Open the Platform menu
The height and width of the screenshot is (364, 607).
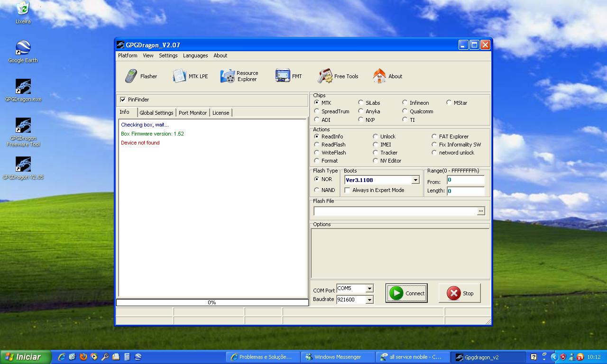click(x=128, y=55)
